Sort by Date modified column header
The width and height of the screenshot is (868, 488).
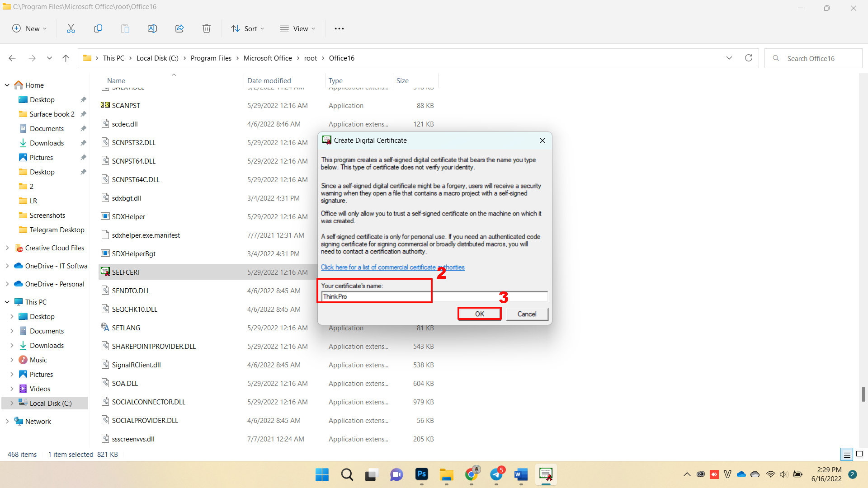click(x=269, y=81)
